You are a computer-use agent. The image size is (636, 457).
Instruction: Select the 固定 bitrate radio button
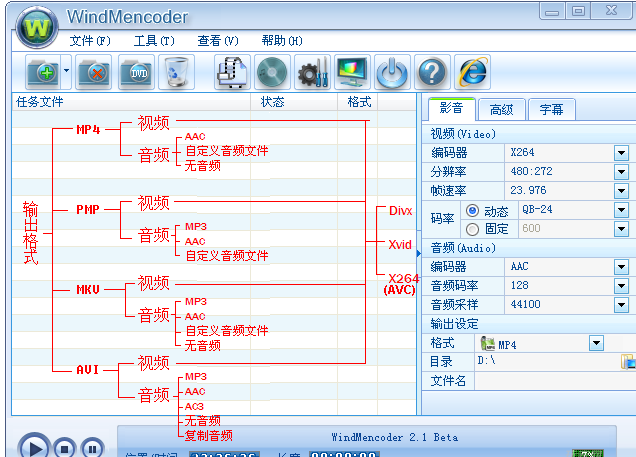(x=472, y=230)
